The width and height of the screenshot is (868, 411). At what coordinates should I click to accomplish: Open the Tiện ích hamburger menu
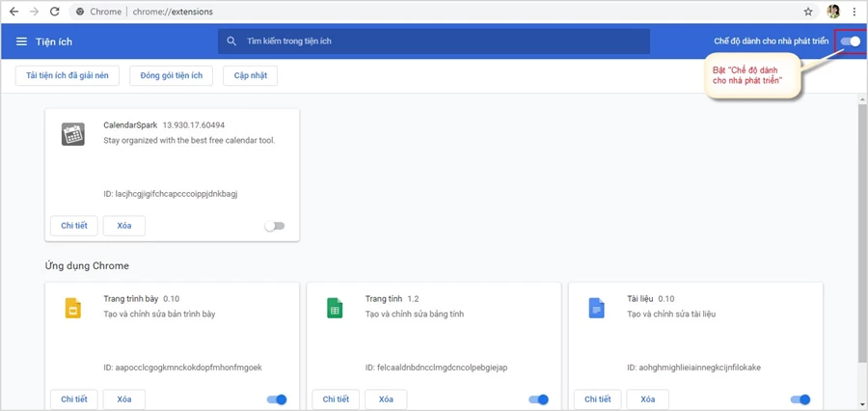21,41
